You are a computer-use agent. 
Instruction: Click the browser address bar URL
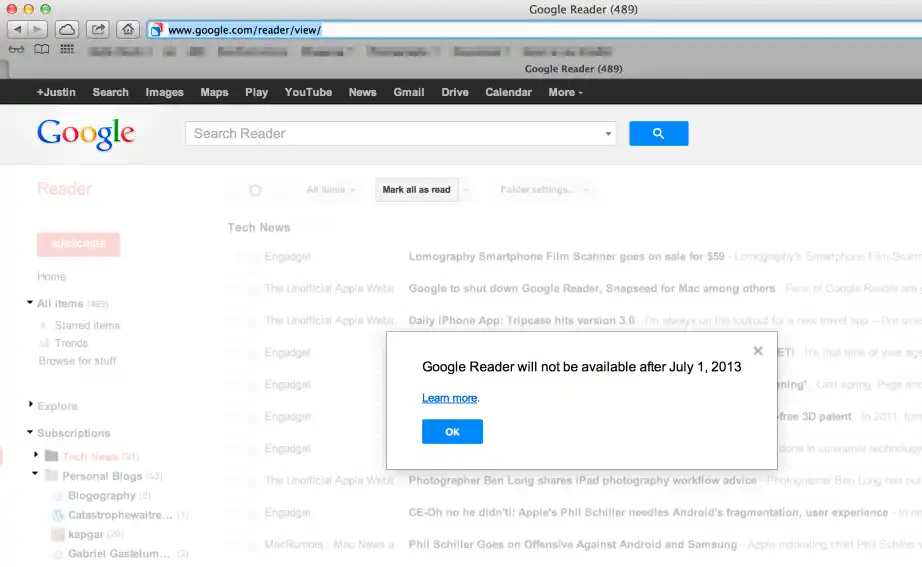coord(245,30)
